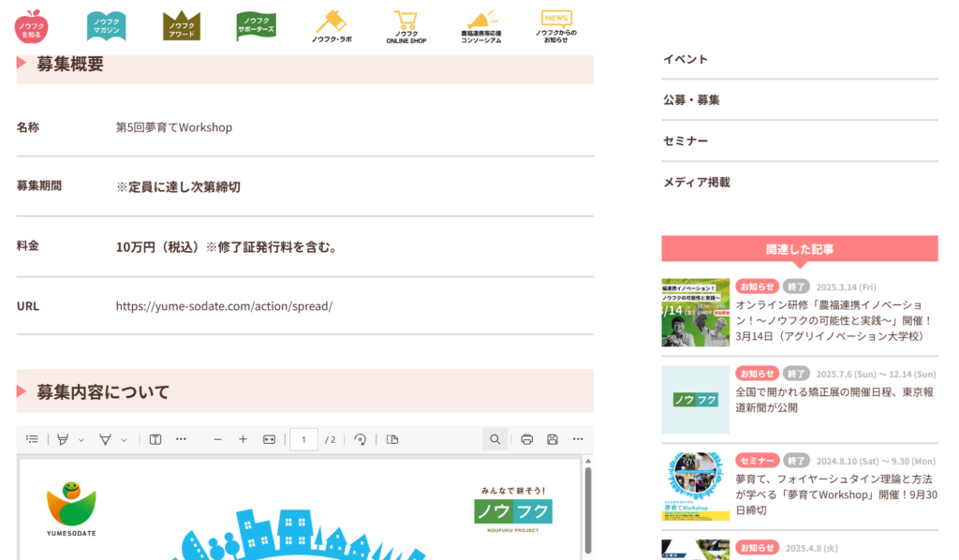The height and width of the screenshot is (560, 959).
Task: Click the PDF save icon
Action: [x=553, y=439]
